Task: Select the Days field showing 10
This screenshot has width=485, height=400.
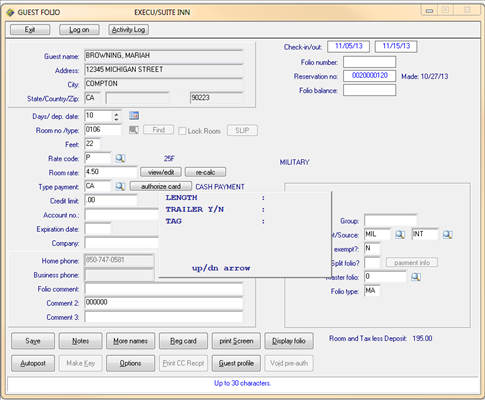Action: (99, 116)
